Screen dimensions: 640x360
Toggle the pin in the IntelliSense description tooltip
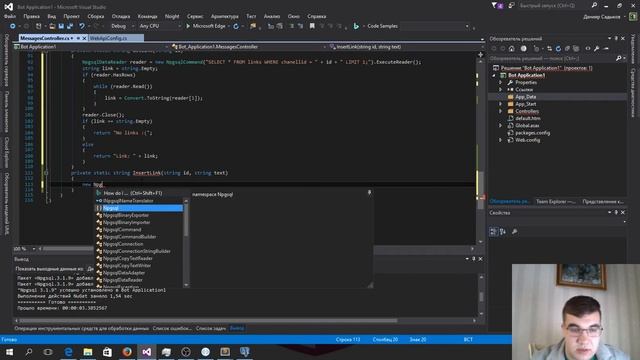tap(369, 192)
